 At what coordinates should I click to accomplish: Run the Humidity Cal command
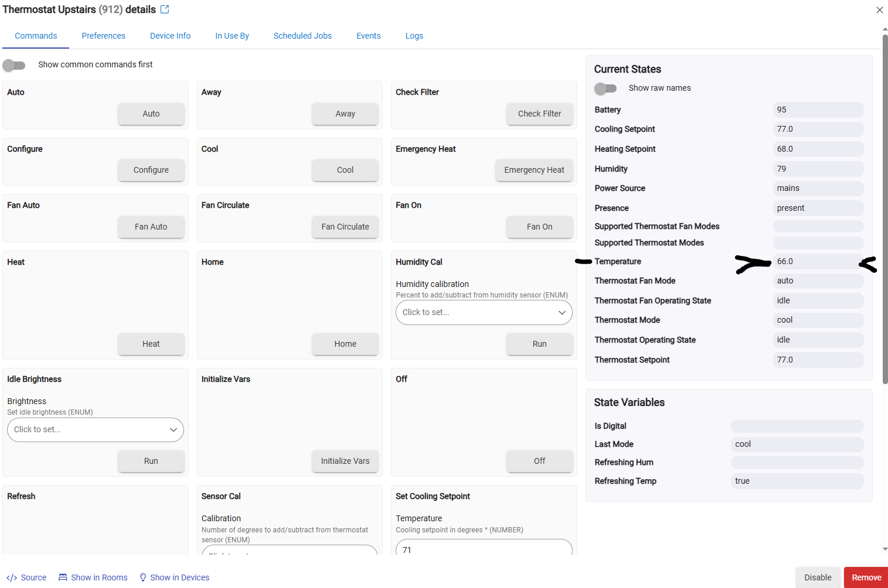[539, 344]
